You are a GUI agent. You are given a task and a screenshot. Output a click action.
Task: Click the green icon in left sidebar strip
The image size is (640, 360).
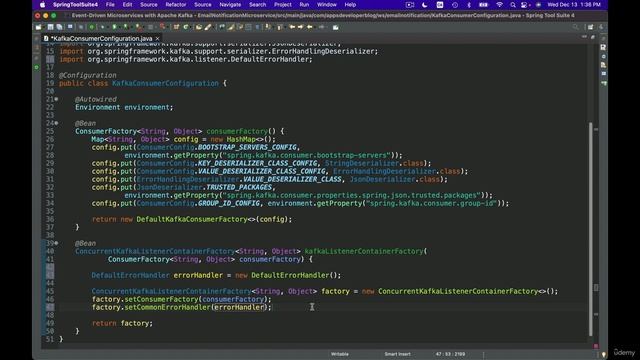click(x=36, y=67)
